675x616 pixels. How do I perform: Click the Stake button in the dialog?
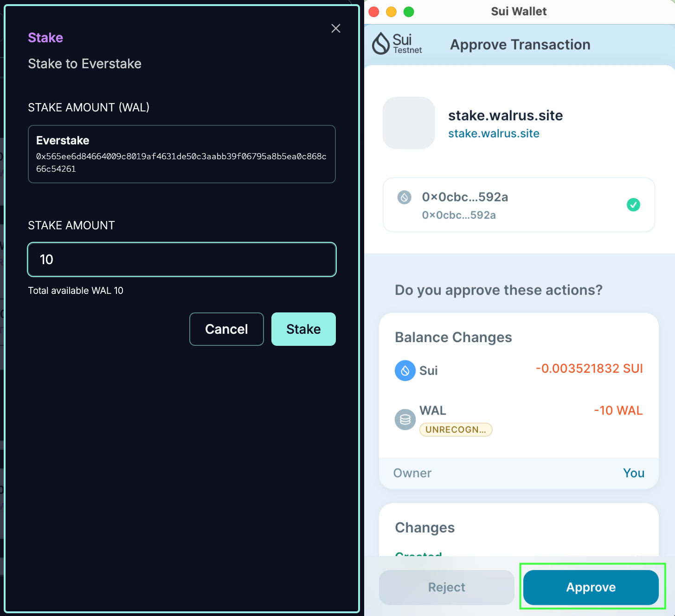[x=303, y=329]
